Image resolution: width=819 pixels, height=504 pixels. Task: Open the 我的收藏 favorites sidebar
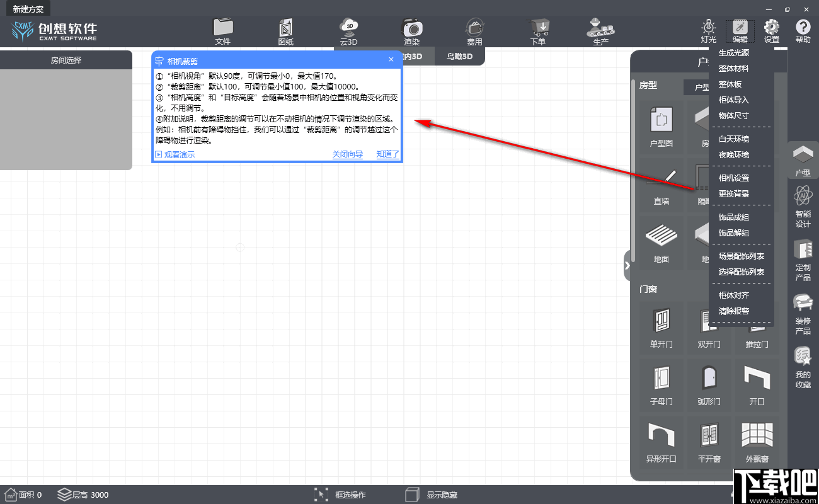(803, 368)
